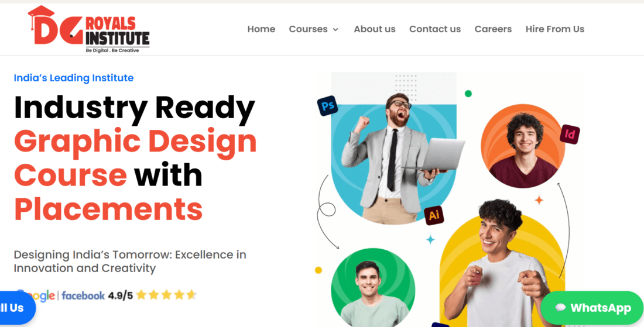Click the five-star rating icons
Image resolution: width=644 pixels, height=327 pixels.
(x=166, y=295)
